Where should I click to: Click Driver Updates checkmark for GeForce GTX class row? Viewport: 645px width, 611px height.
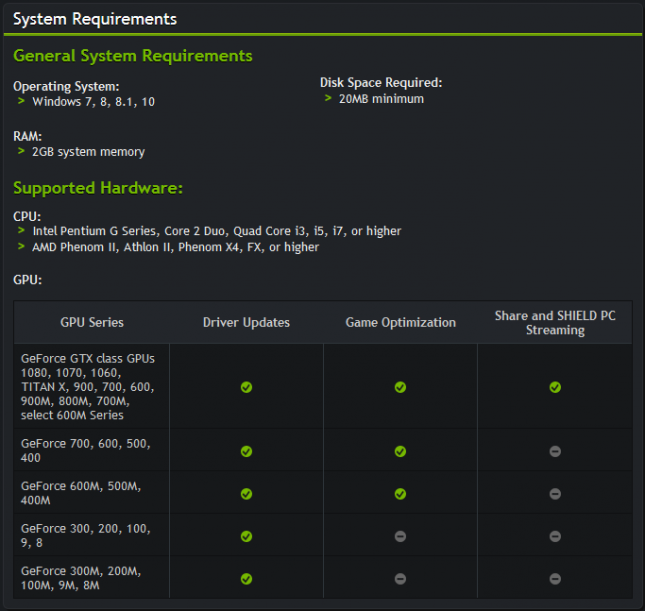tap(246, 387)
